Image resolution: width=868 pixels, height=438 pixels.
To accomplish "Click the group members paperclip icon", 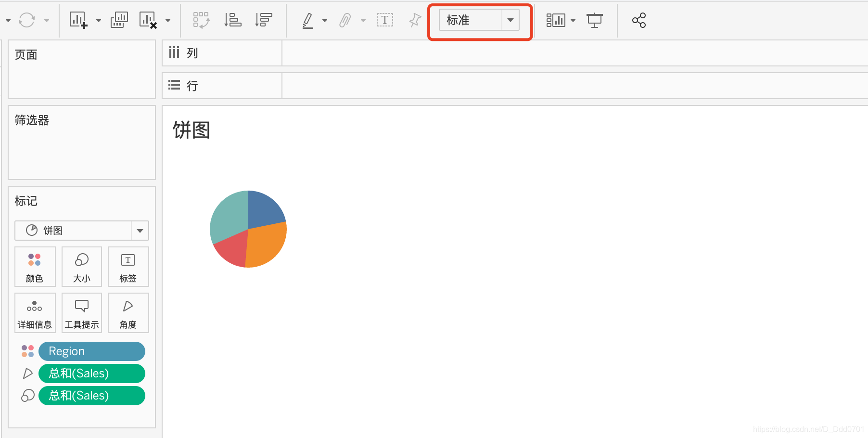I will pos(345,20).
